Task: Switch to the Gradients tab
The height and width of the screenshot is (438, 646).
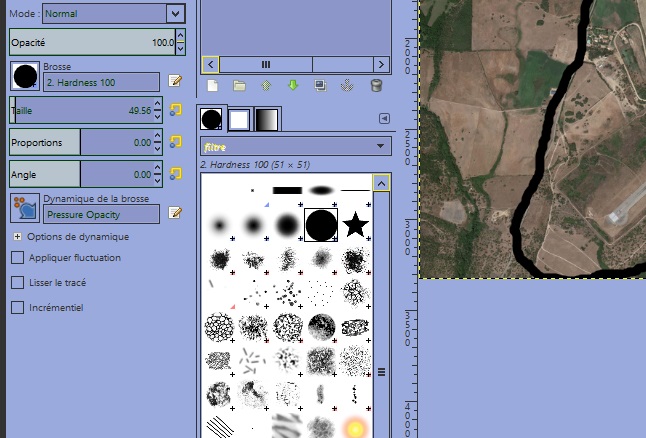Action: click(267, 119)
